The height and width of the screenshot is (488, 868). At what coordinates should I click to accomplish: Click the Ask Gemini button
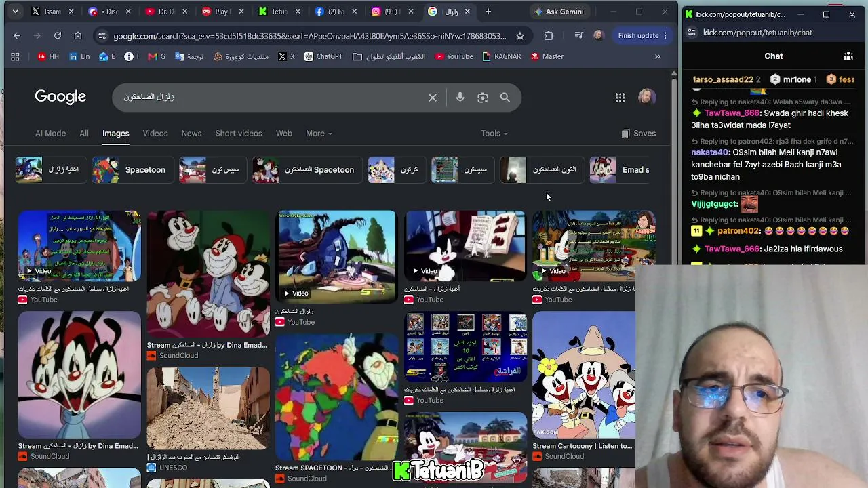(x=558, y=12)
